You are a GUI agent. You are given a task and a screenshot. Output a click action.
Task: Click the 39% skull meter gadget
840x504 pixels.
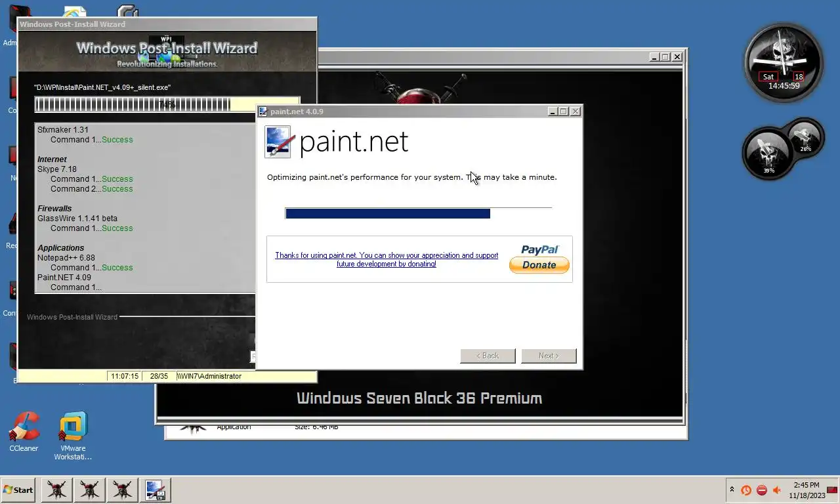[768, 153]
